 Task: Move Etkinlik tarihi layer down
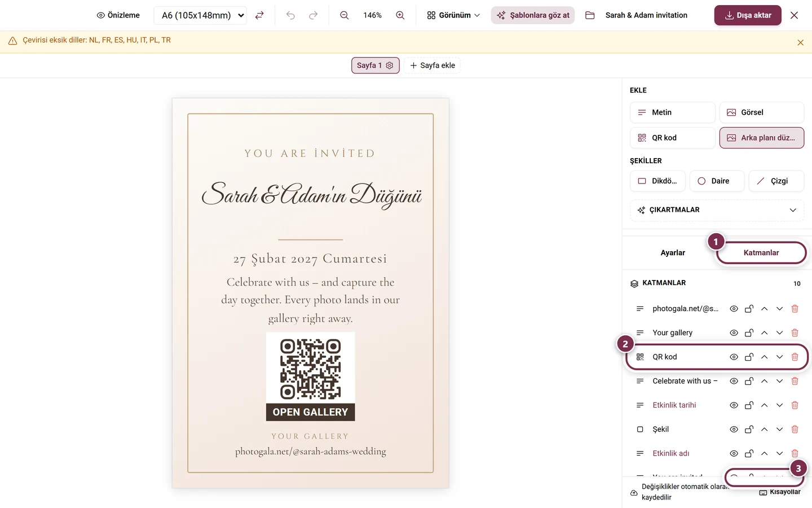pos(779,405)
